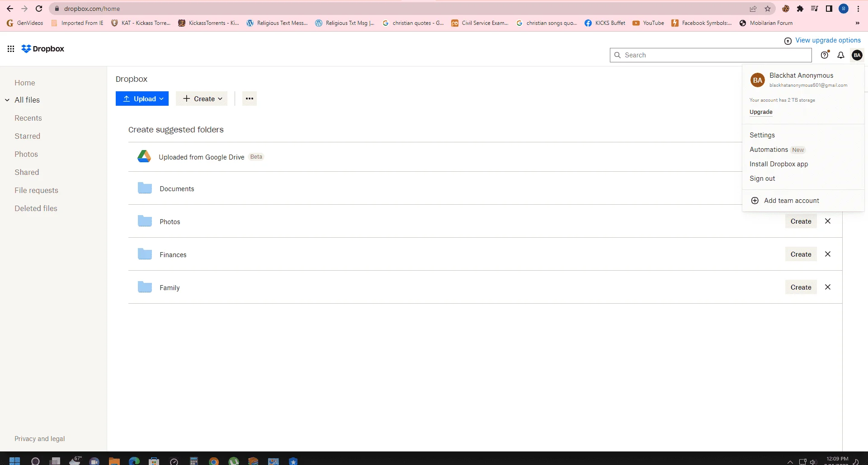Viewport: 868px width, 465px height.
Task: Open Microsoft Store from the taskbar
Action: [x=154, y=460]
